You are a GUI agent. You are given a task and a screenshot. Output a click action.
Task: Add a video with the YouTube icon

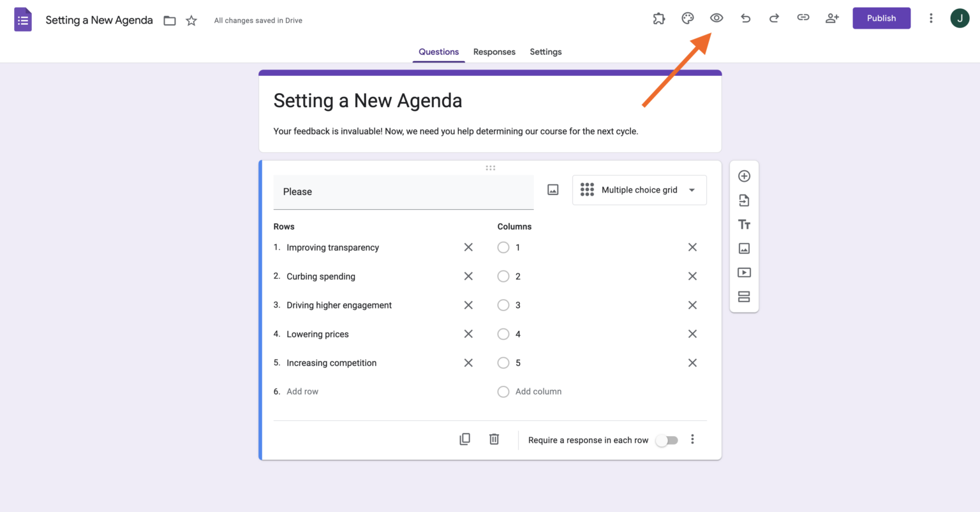pos(744,272)
